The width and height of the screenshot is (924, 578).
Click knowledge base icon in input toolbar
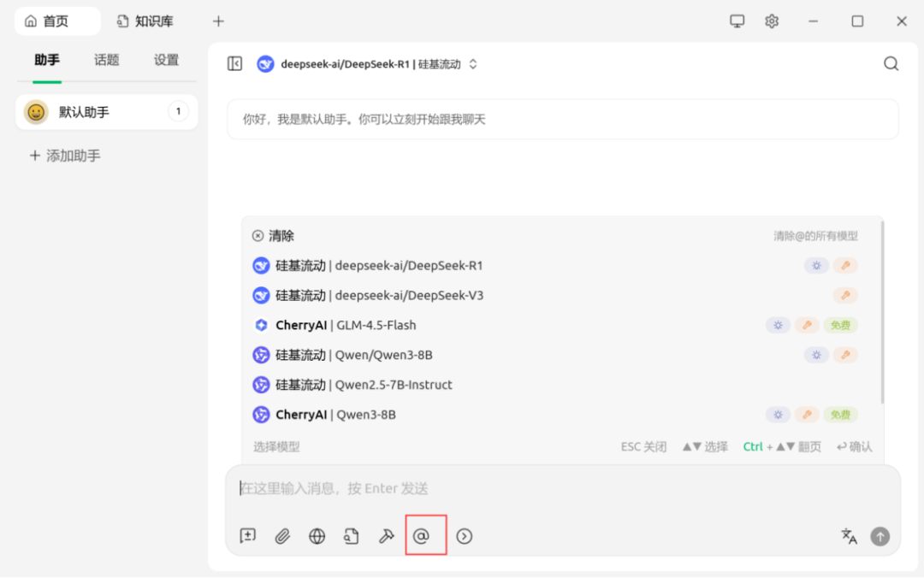pyautogui.click(x=352, y=536)
